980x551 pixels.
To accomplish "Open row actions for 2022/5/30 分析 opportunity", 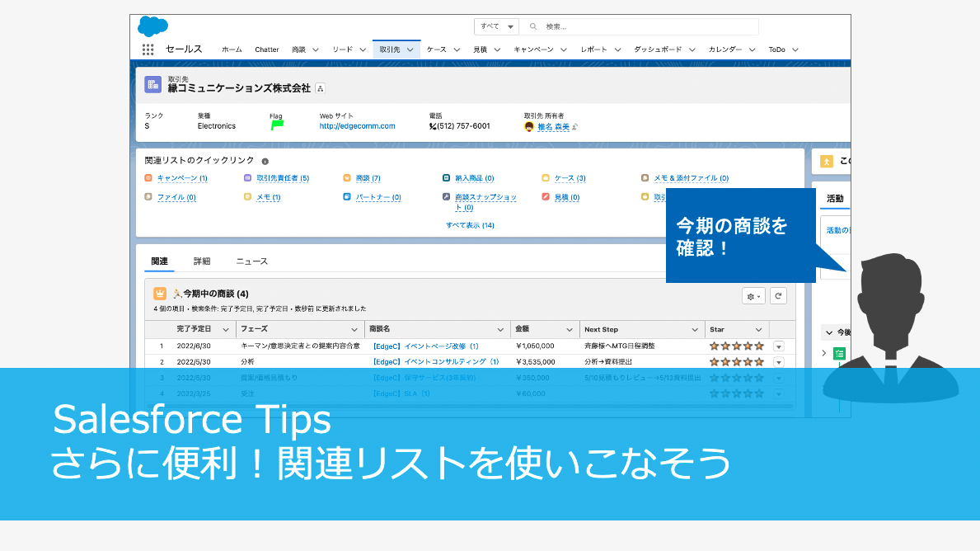I will 779,362.
